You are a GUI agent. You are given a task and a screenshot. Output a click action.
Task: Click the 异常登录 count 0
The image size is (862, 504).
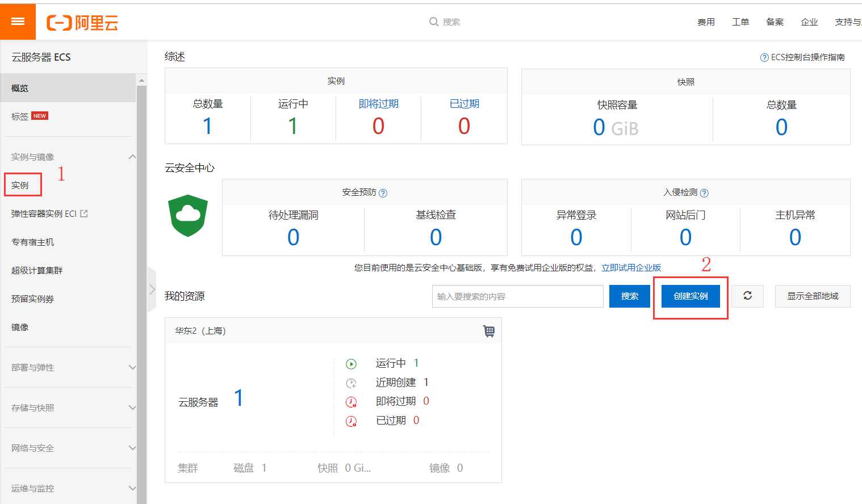pos(576,237)
